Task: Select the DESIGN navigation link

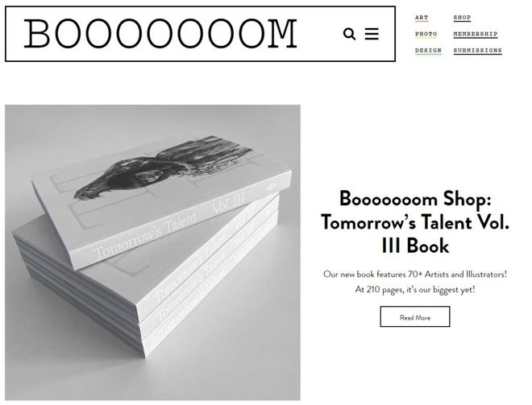Action: [x=428, y=51]
